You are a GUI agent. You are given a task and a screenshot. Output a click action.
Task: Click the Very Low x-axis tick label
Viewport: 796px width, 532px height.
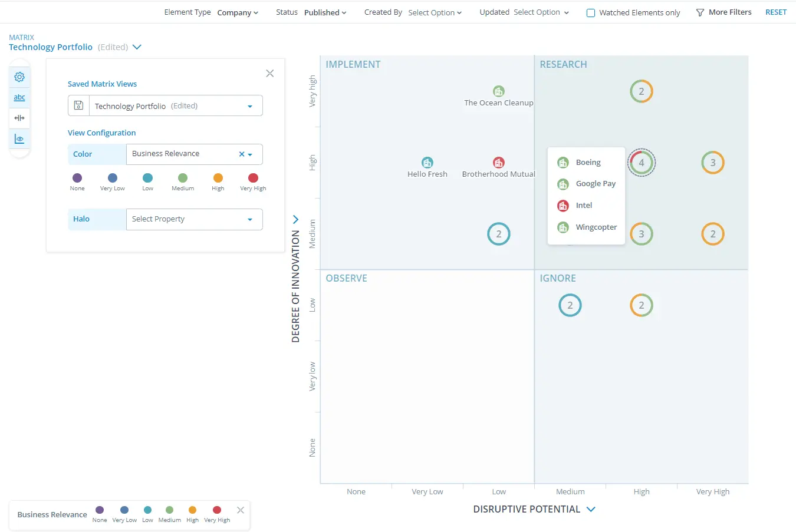pos(427,492)
